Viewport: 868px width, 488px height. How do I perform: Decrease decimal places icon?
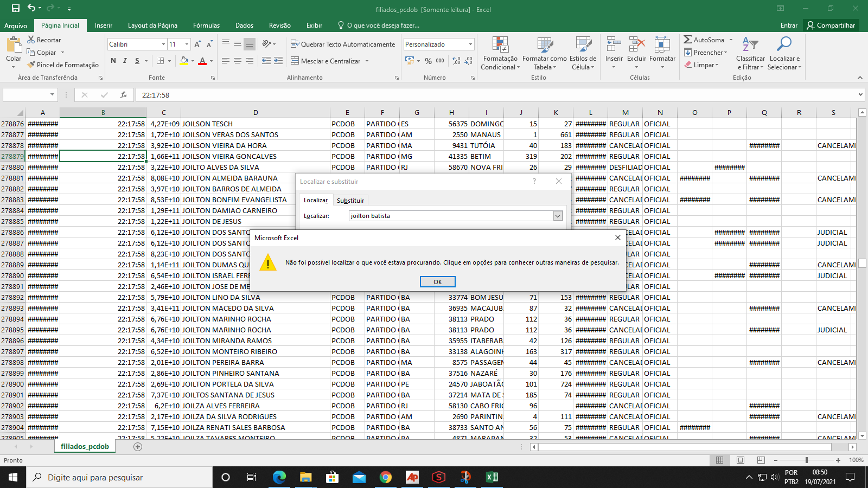pyautogui.click(x=469, y=61)
